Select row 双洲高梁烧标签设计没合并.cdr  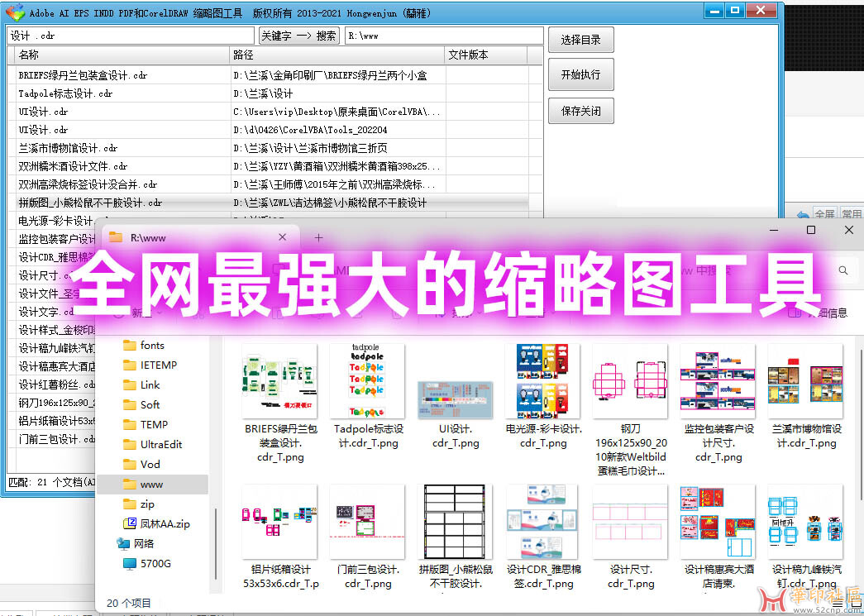(268, 184)
